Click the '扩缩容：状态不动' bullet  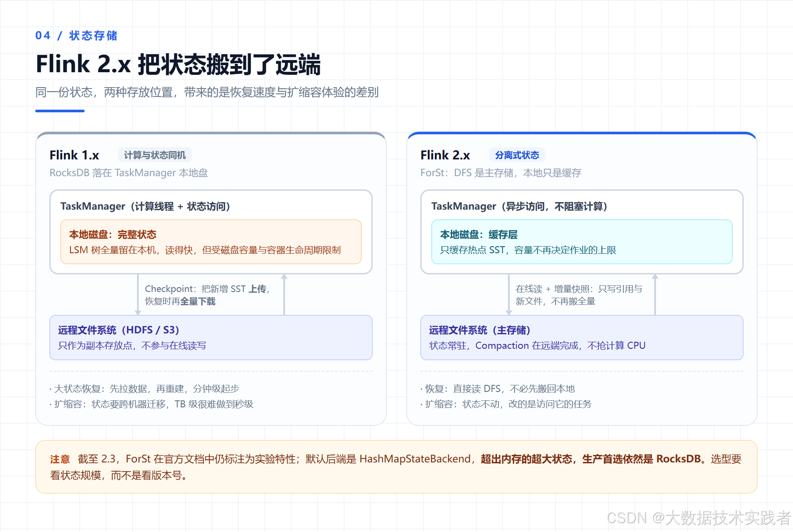click(x=506, y=404)
